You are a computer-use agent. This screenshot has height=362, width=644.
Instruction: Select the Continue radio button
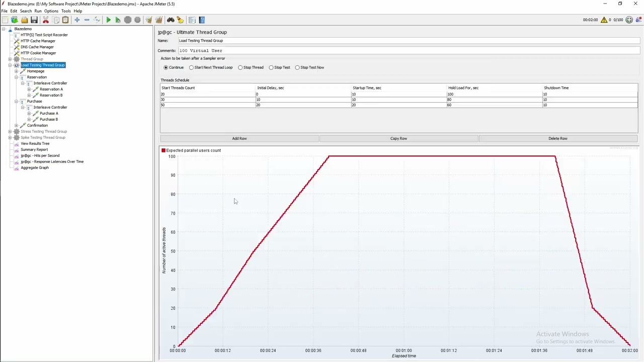[x=166, y=67]
